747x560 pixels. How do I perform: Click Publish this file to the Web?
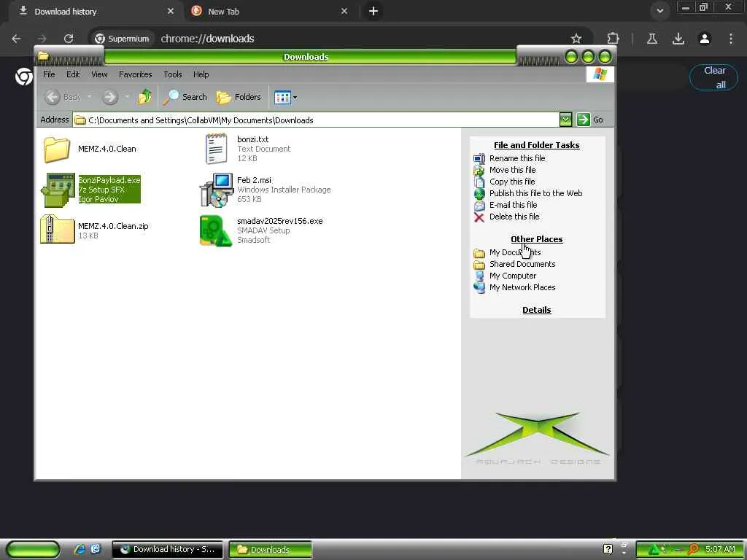coord(536,193)
